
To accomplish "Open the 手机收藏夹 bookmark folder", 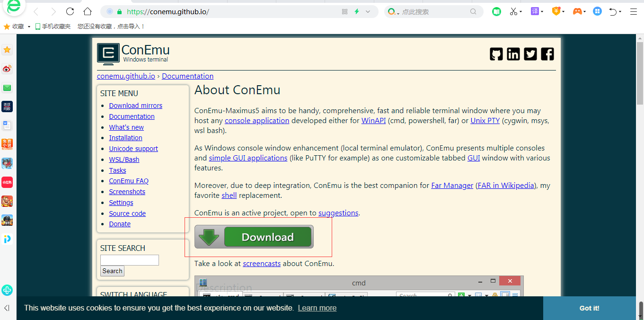I will pyautogui.click(x=53, y=27).
